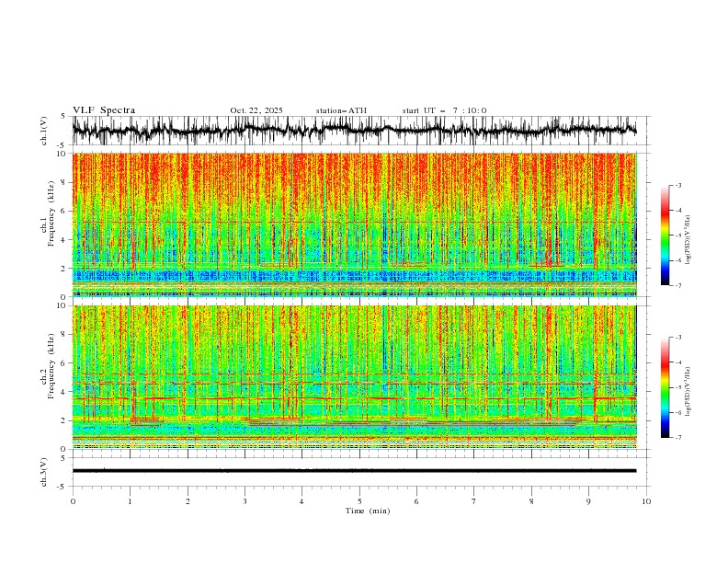Select the "ch.3(V)" waveform axis label
728x563 pixels.
[x=44, y=472]
